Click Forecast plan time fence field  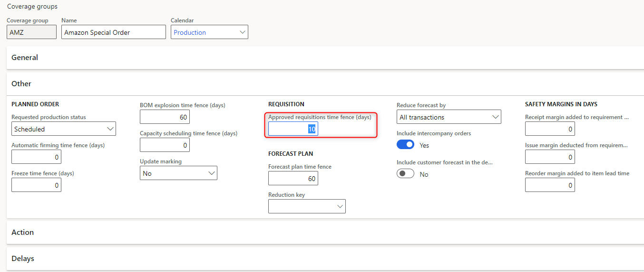[x=293, y=178]
